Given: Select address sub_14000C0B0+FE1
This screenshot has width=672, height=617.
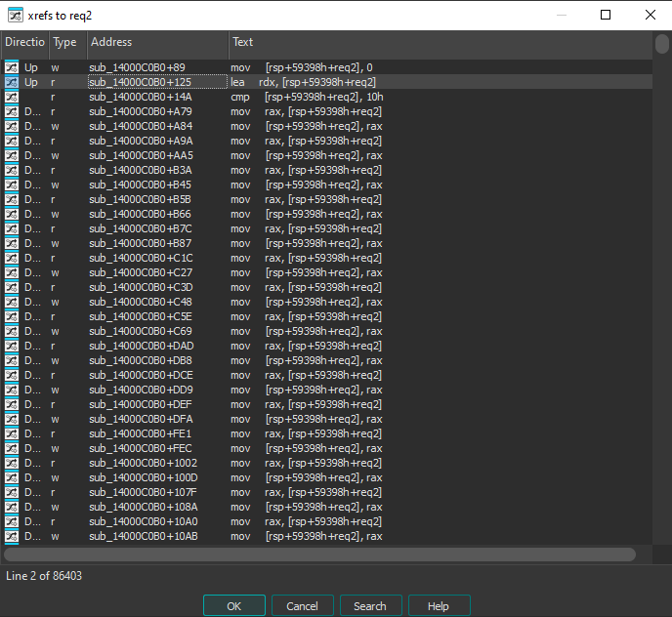Looking at the screenshot, I should pyautogui.click(x=140, y=433).
